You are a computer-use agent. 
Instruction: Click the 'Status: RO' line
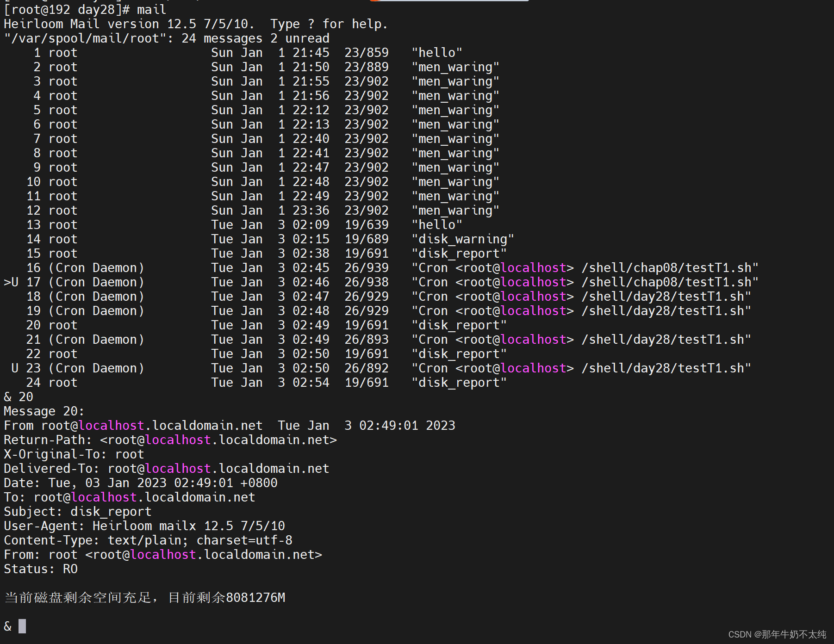(41, 569)
